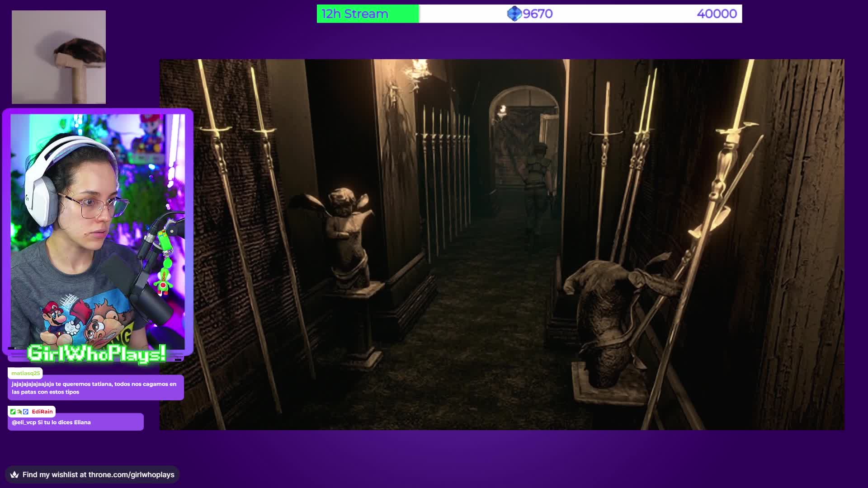Screen dimensions: 868x488
Task: Click the matiasq25 chat username
Action: tap(25, 373)
